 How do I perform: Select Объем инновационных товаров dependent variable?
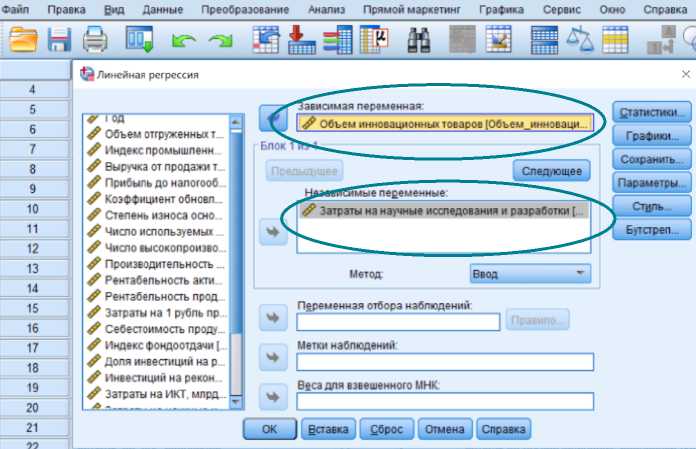tap(445, 123)
